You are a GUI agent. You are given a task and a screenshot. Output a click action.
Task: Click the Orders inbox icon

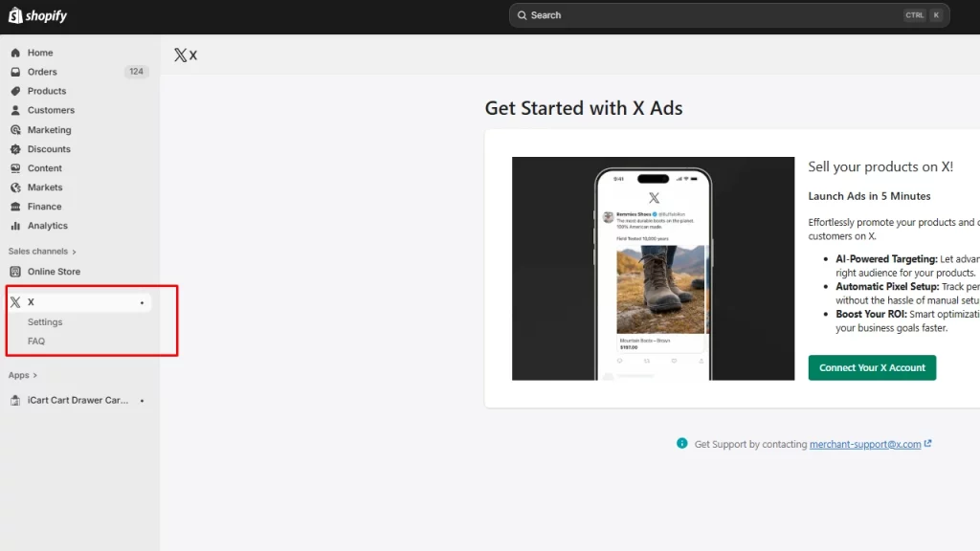15,72
